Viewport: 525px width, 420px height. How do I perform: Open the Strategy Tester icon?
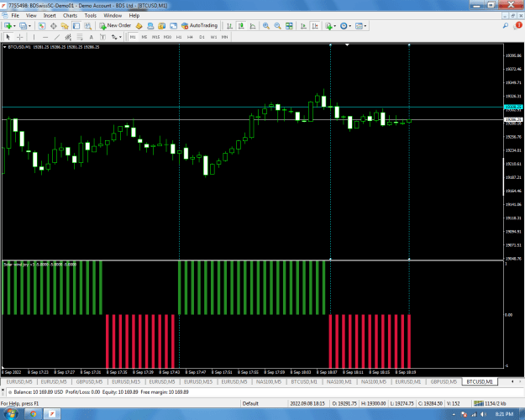[87, 26]
